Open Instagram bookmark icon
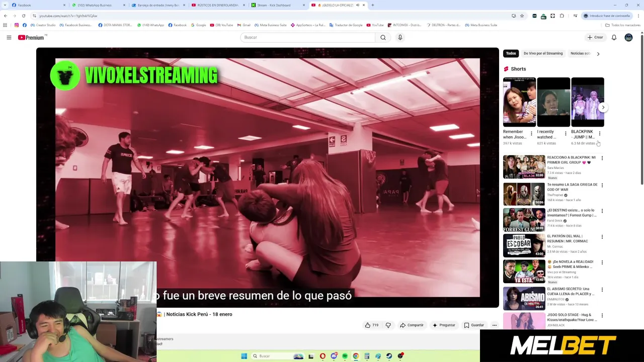Viewport: 644px width, 362px height. [17, 25]
